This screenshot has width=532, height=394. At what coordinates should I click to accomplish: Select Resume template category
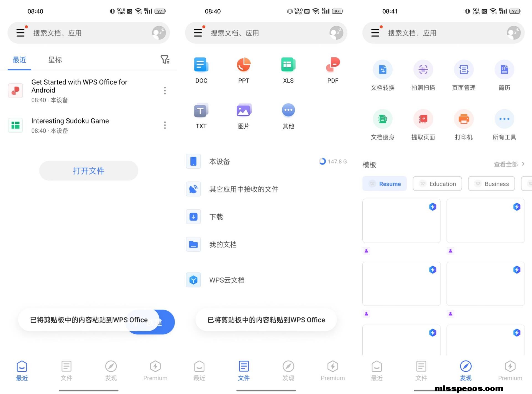[384, 184]
